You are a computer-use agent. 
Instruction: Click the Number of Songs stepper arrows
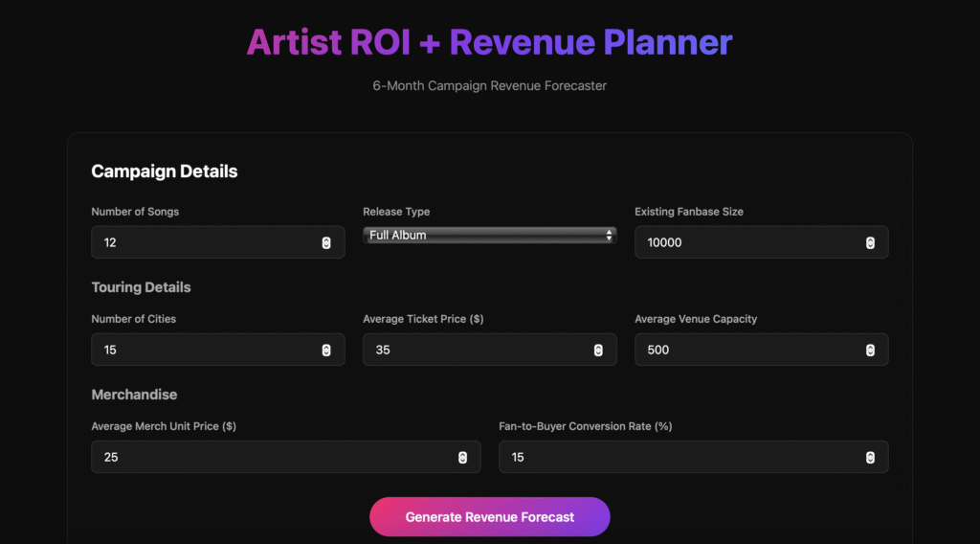[326, 243]
